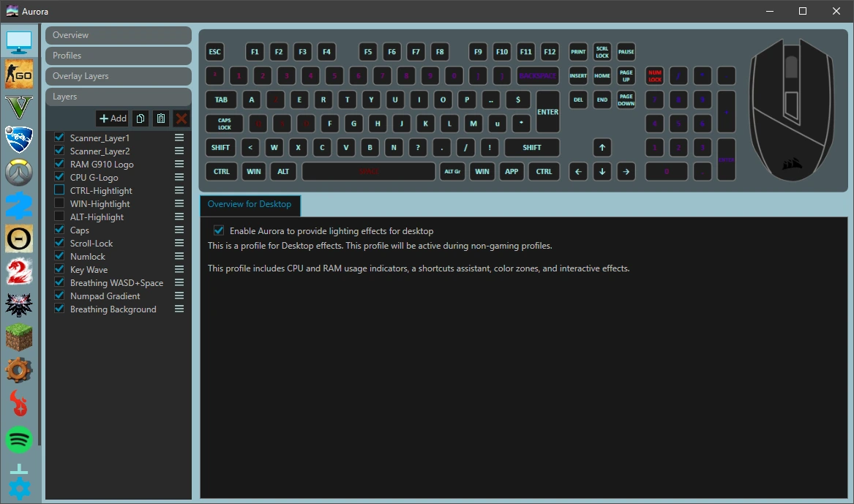Paste a layer from the clipboard
The height and width of the screenshot is (504, 854).
click(x=161, y=119)
